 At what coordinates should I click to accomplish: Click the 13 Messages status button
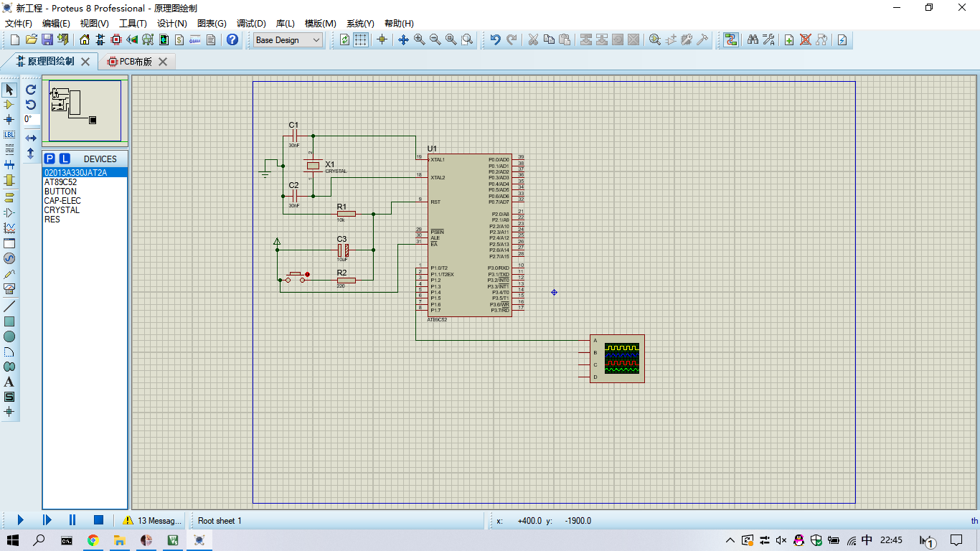pyautogui.click(x=153, y=521)
